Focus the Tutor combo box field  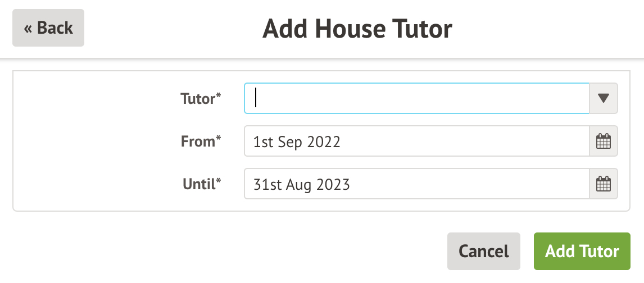(416, 98)
